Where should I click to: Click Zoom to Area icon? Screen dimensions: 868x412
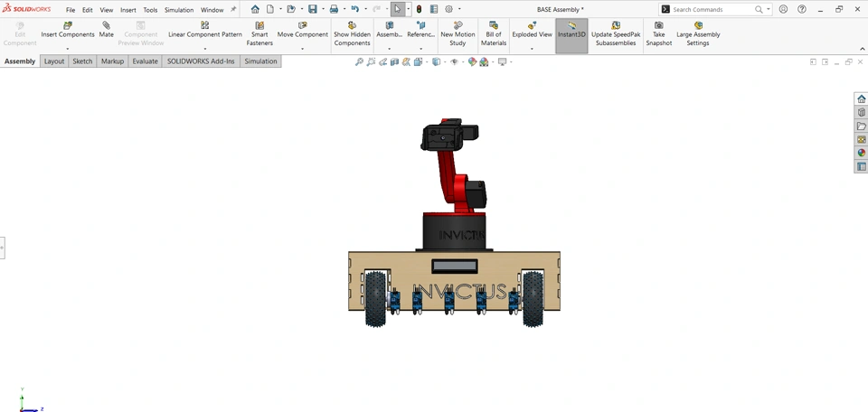coord(371,62)
